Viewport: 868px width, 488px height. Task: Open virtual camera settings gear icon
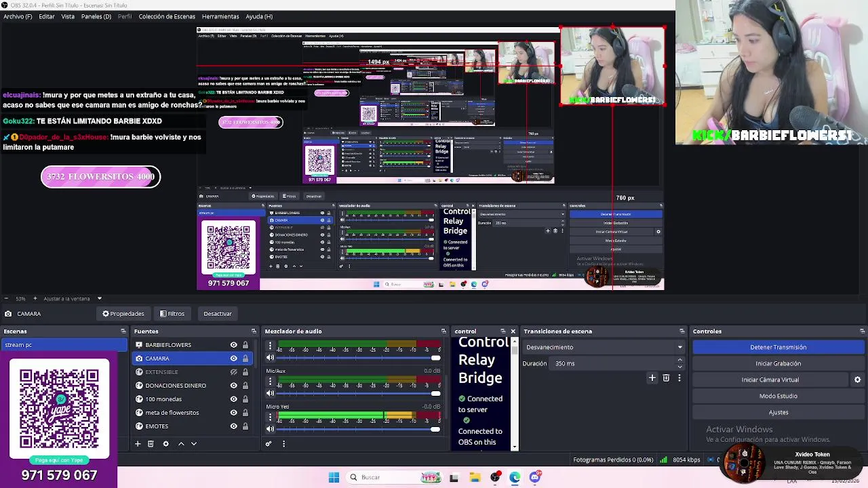coord(857,380)
